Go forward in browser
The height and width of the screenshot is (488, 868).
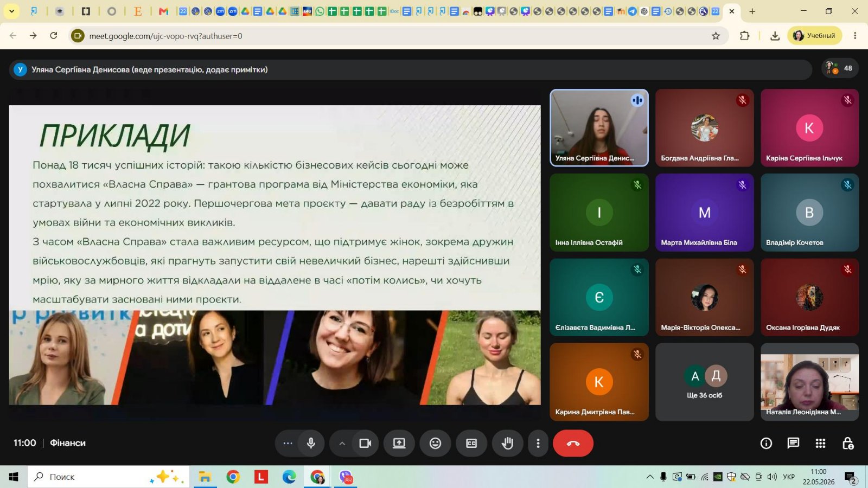coord(33,36)
